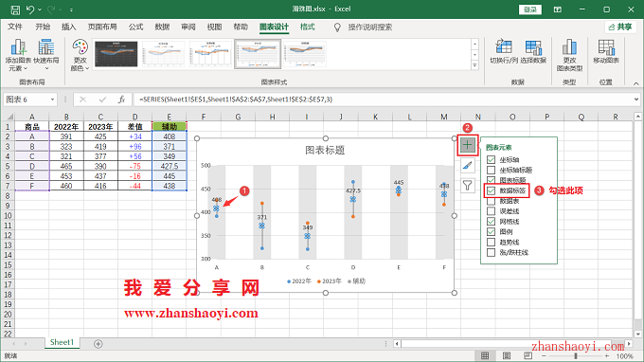Viewport: 644px width, 362px height.
Task: Click the zoom in plus button
Action: [607, 355]
